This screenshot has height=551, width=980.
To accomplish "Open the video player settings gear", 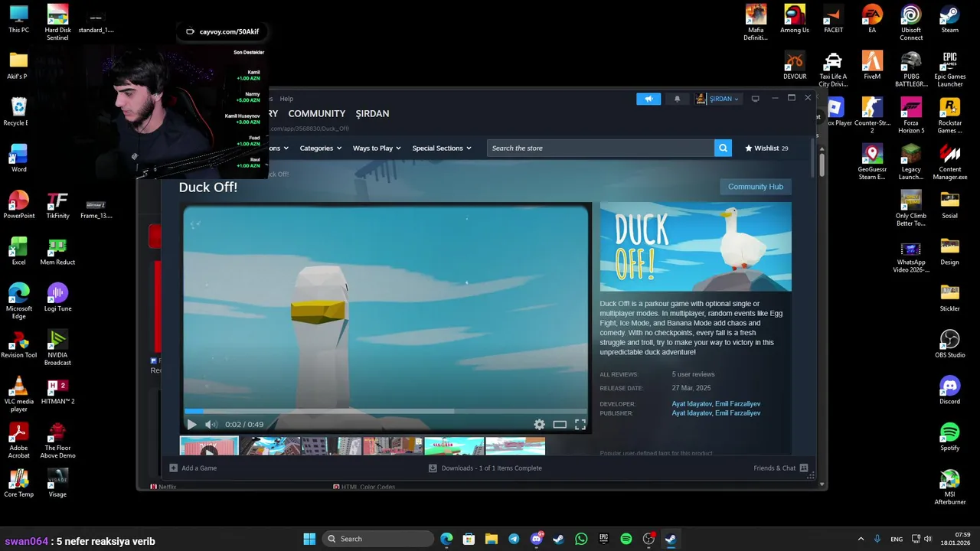I will click(x=540, y=424).
